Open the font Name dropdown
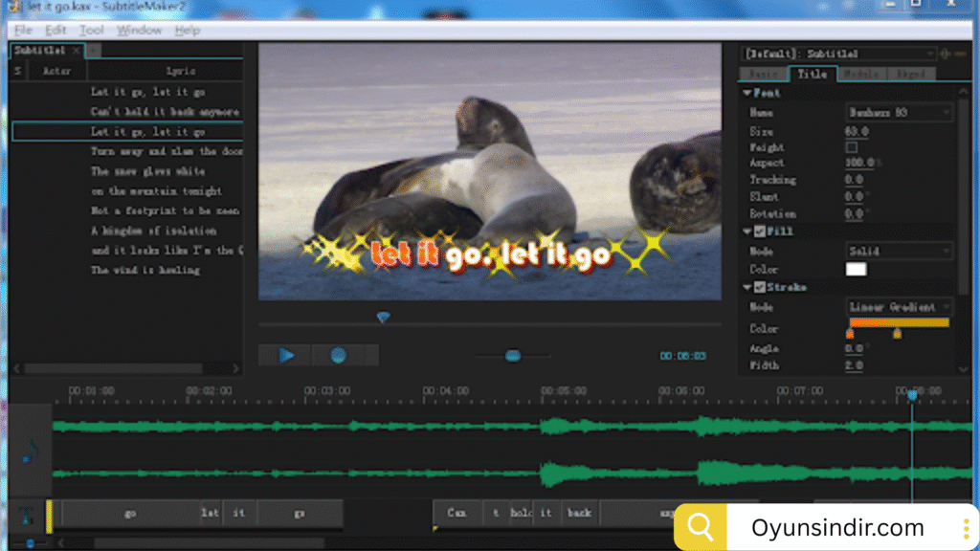The width and height of the screenshot is (980, 551). click(x=899, y=113)
